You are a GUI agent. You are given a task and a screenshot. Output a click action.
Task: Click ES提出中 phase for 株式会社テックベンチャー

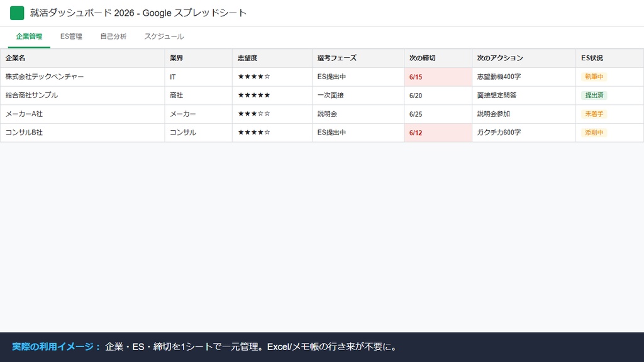tap(358, 77)
